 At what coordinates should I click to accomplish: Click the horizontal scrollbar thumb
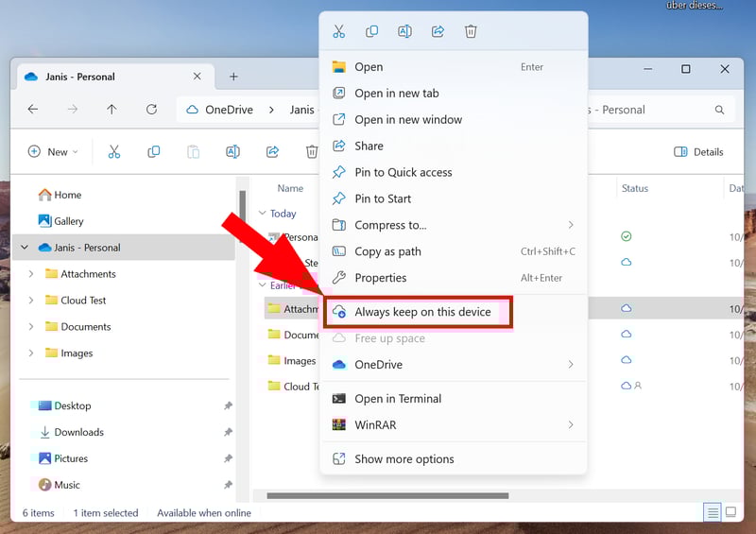click(x=387, y=496)
